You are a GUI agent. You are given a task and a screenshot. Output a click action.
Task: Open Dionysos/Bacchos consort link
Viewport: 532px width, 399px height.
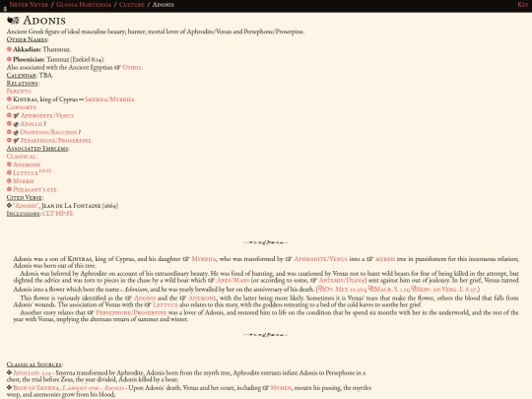[x=48, y=132]
